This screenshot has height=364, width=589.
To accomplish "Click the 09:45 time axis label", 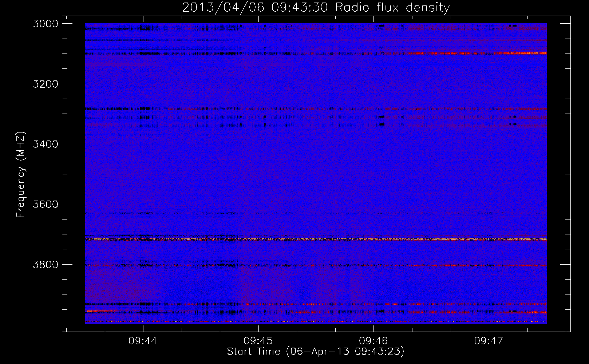I will click(x=258, y=341).
